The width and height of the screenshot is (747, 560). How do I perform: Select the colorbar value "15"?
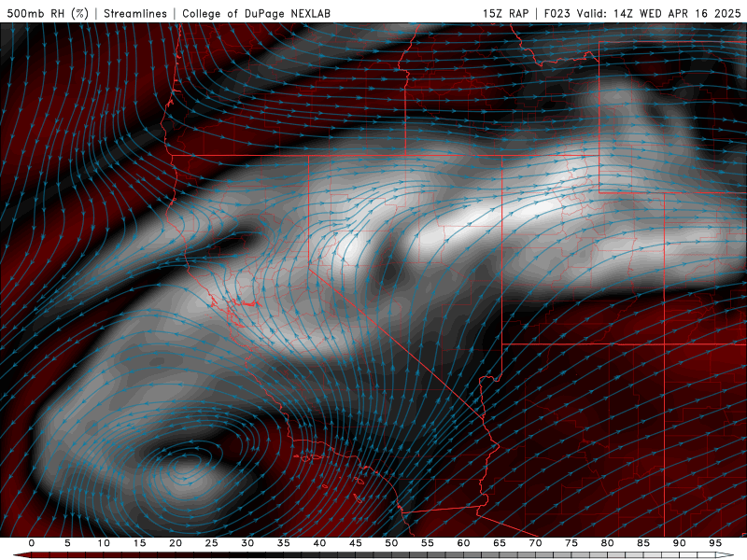[x=139, y=543]
